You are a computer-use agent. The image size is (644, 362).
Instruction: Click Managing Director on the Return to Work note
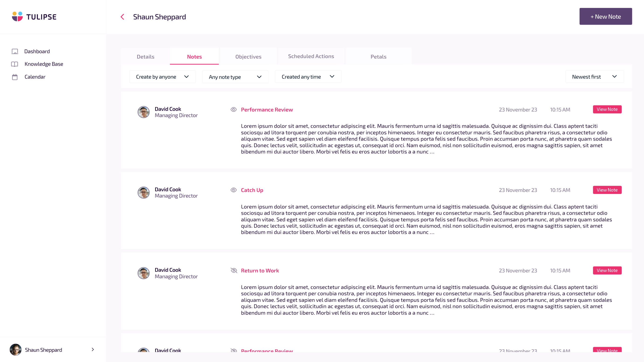click(x=176, y=276)
